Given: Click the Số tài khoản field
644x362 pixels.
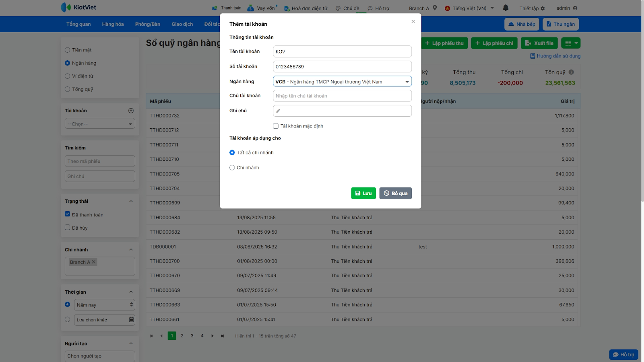Looking at the screenshot, I should [342, 66].
